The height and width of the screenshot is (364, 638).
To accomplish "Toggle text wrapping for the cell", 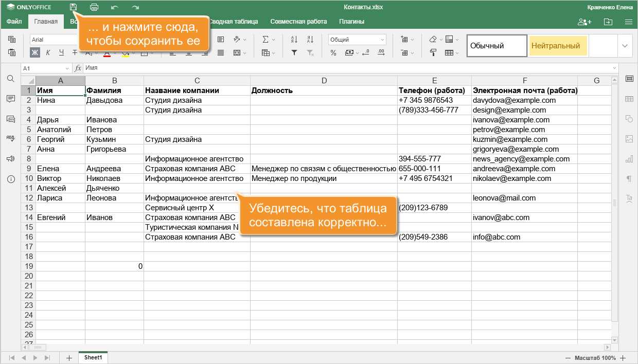I will click(221, 40).
